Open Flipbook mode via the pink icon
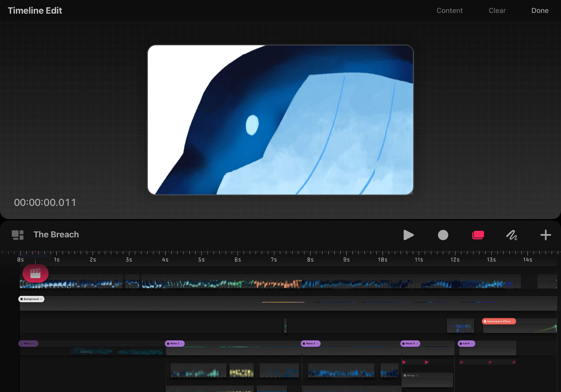561x392 pixels. click(478, 235)
